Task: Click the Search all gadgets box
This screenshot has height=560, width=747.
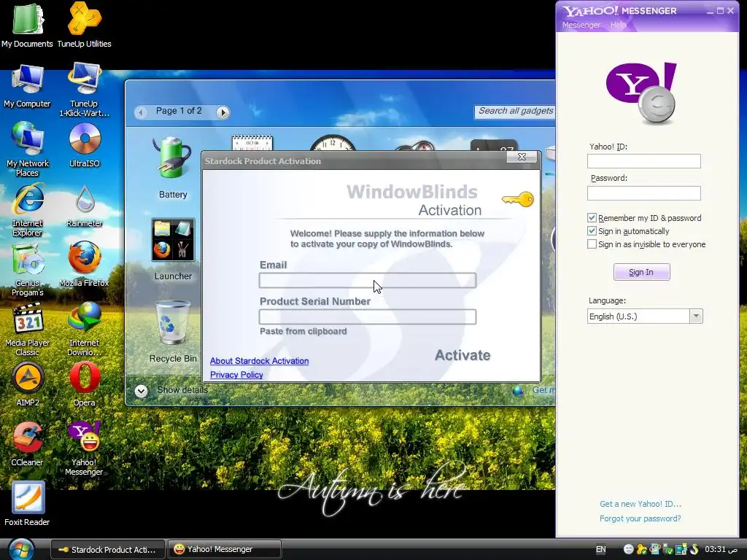Action: click(x=514, y=112)
